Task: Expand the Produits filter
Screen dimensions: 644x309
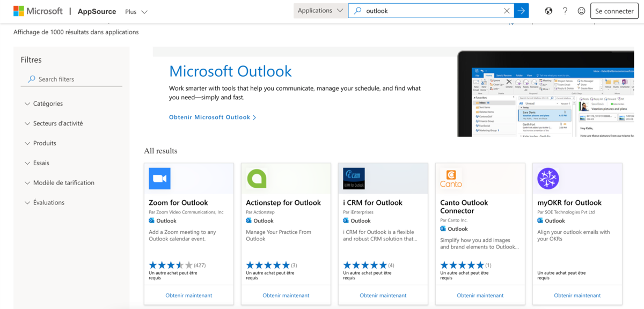Action: tap(40, 143)
